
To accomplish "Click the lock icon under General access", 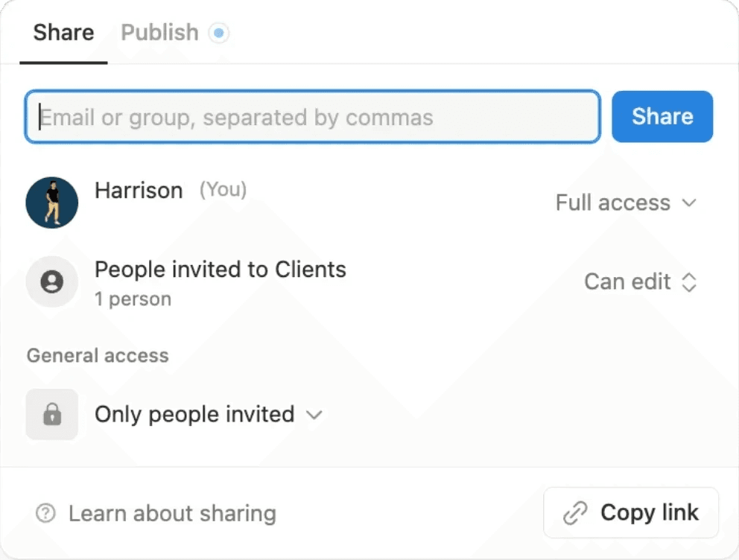I will (x=51, y=414).
